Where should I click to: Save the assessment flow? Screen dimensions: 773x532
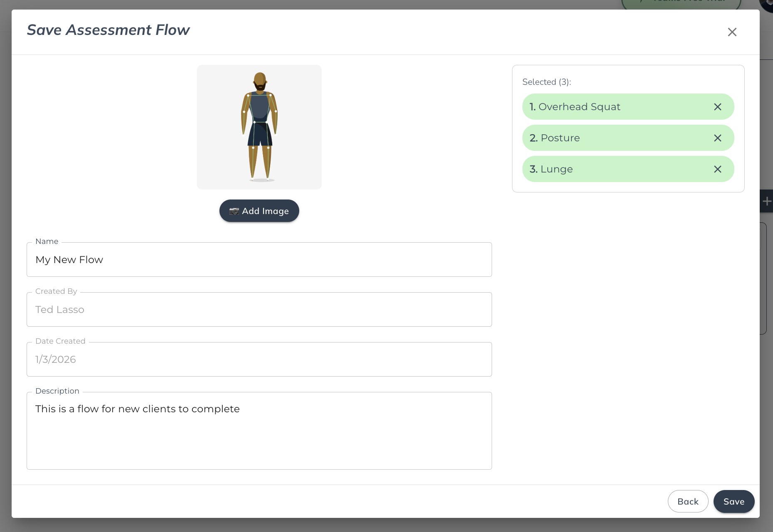(x=734, y=501)
